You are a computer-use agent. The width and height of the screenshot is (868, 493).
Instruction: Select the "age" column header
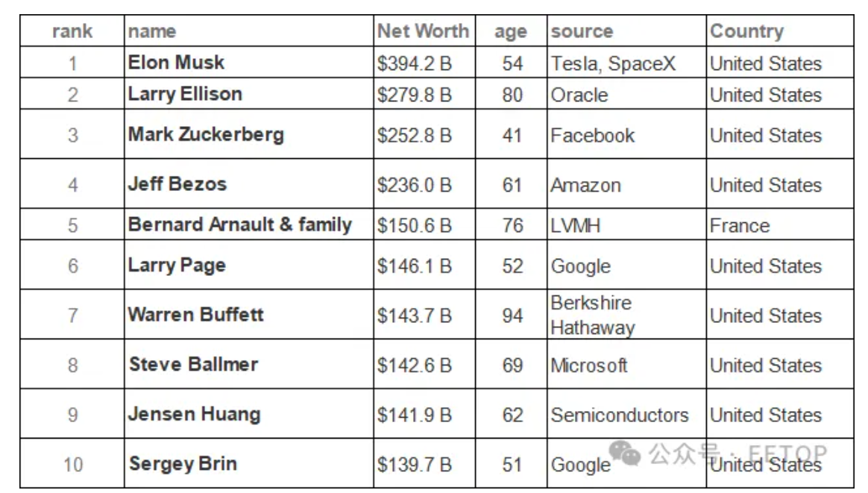coord(511,32)
